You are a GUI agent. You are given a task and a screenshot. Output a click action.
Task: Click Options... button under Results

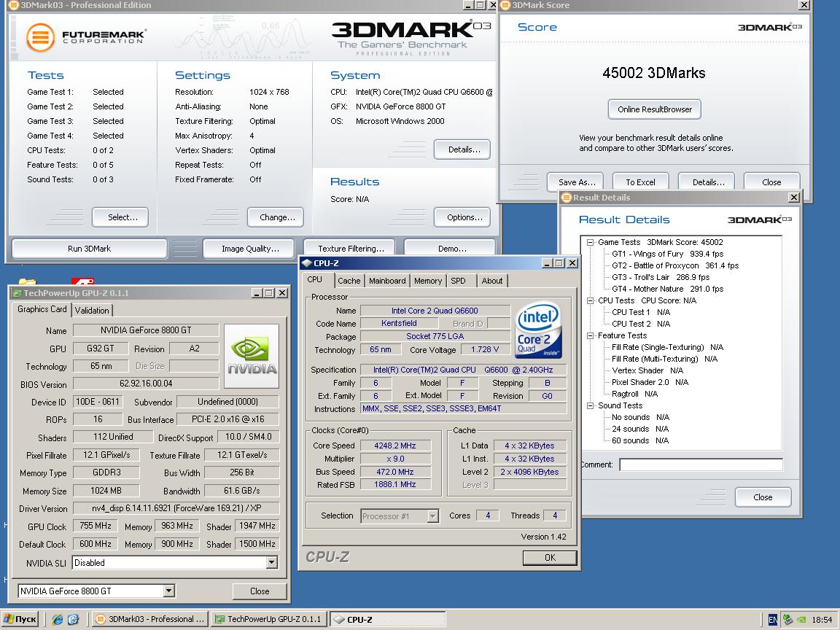[462, 217]
